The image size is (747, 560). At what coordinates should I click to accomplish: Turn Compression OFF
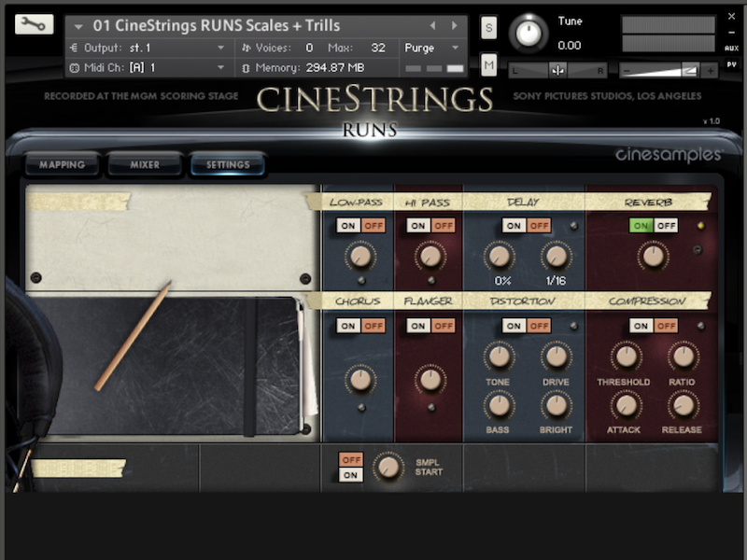click(666, 326)
